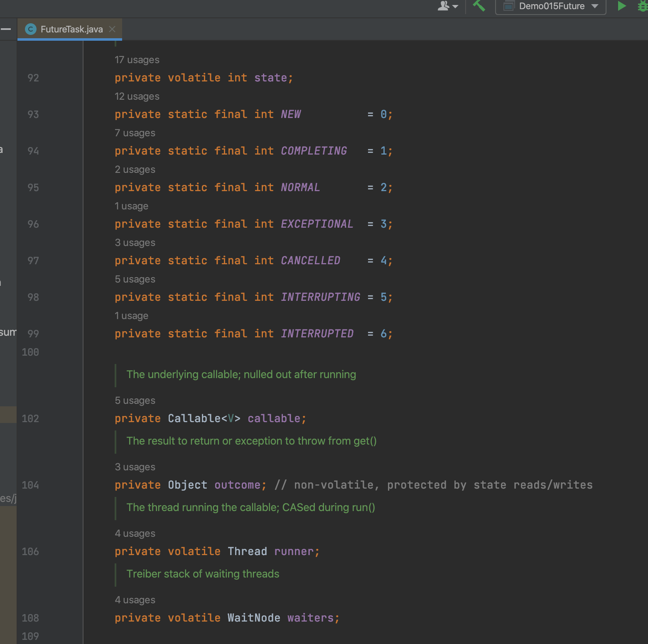Click the class icon on FutureTask.java tab

point(30,29)
